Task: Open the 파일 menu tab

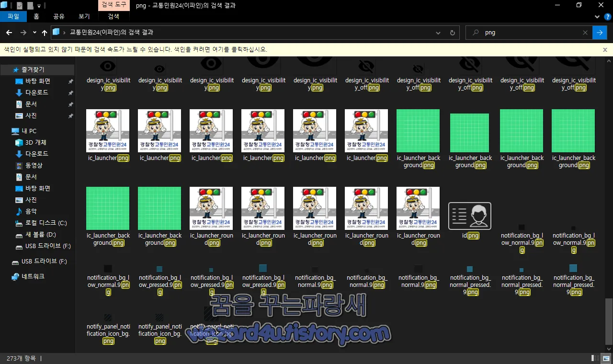Action: [13, 16]
